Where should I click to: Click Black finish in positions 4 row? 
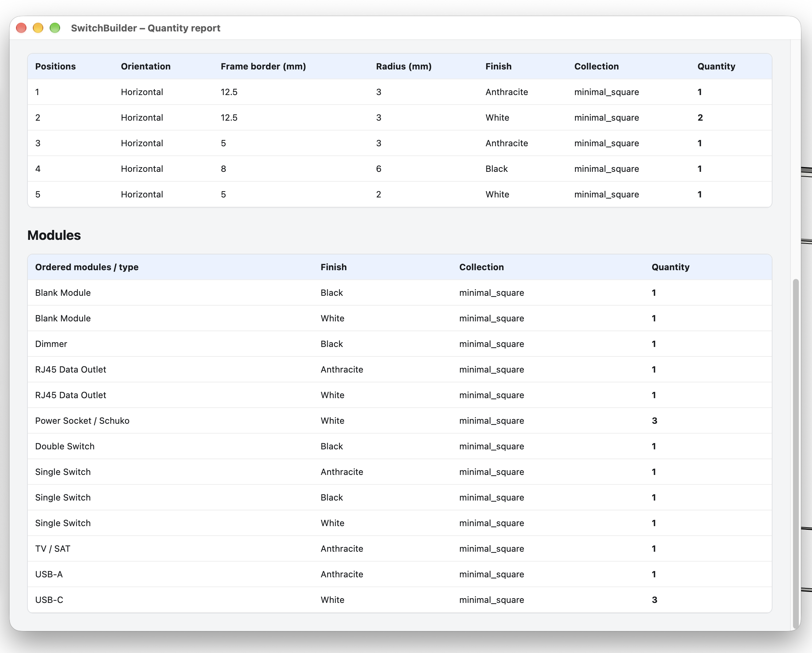coord(496,169)
